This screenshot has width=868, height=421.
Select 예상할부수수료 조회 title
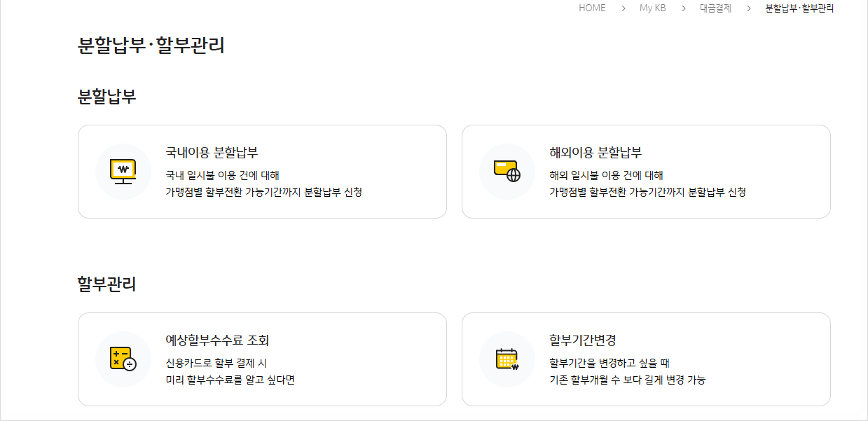click(x=217, y=340)
